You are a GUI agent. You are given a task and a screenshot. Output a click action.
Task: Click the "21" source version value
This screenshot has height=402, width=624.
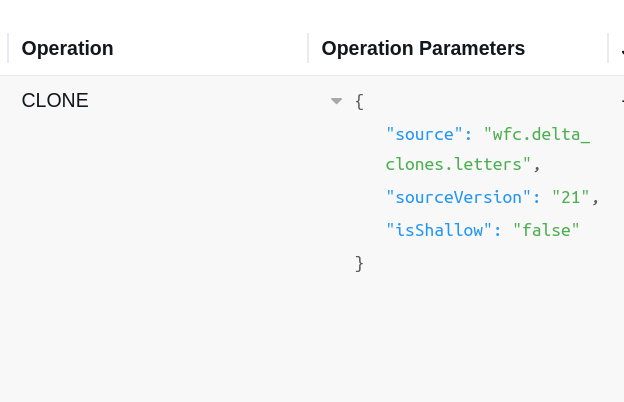570,197
